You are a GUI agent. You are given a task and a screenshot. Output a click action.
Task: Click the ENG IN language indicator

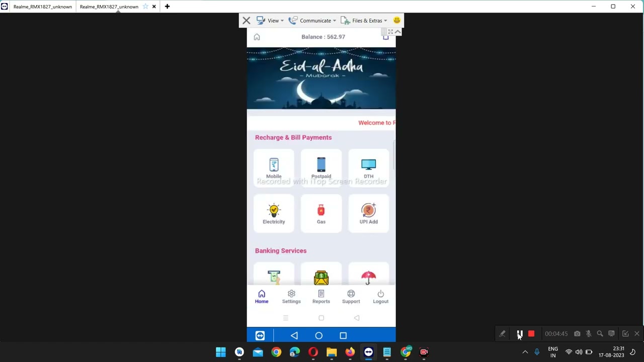[553, 352]
